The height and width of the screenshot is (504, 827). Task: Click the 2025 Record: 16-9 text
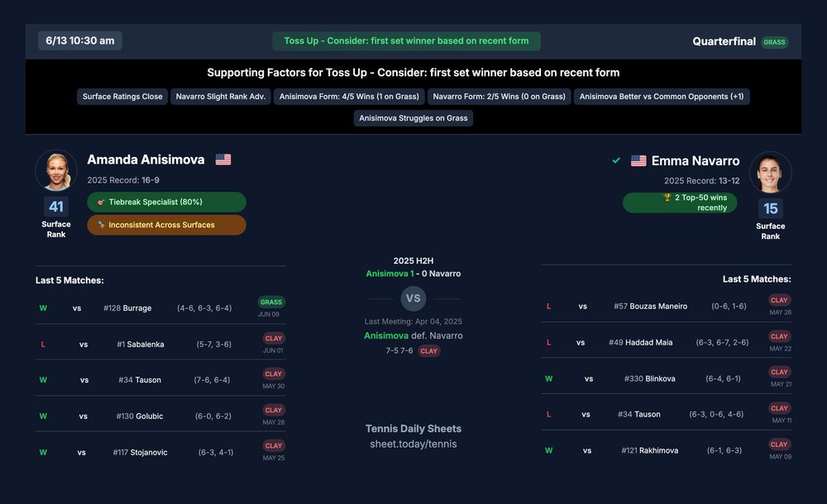point(123,180)
